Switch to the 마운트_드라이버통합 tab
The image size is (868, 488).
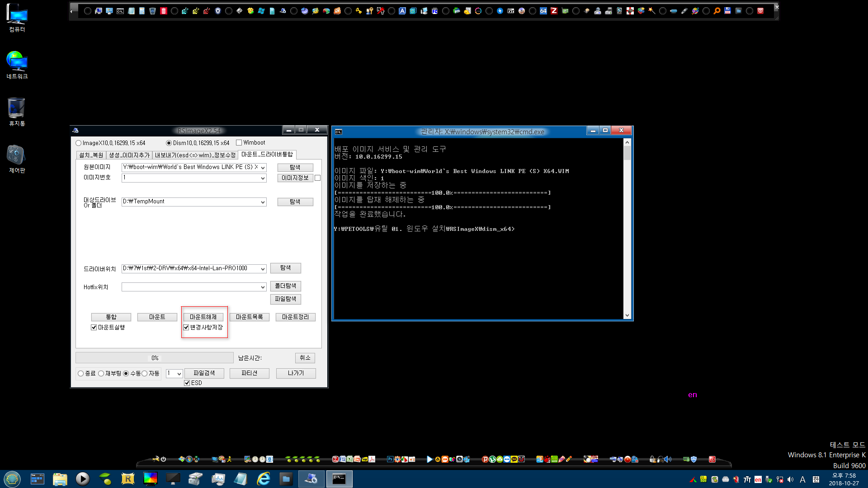click(267, 155)
